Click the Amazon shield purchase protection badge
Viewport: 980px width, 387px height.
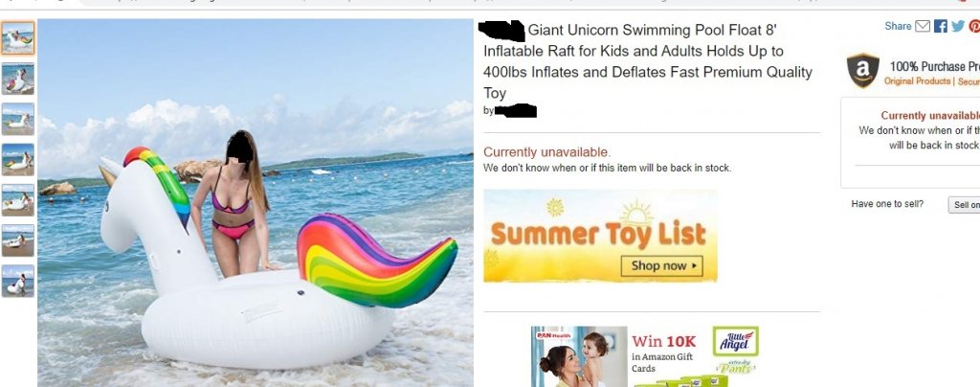click(863, 70)
